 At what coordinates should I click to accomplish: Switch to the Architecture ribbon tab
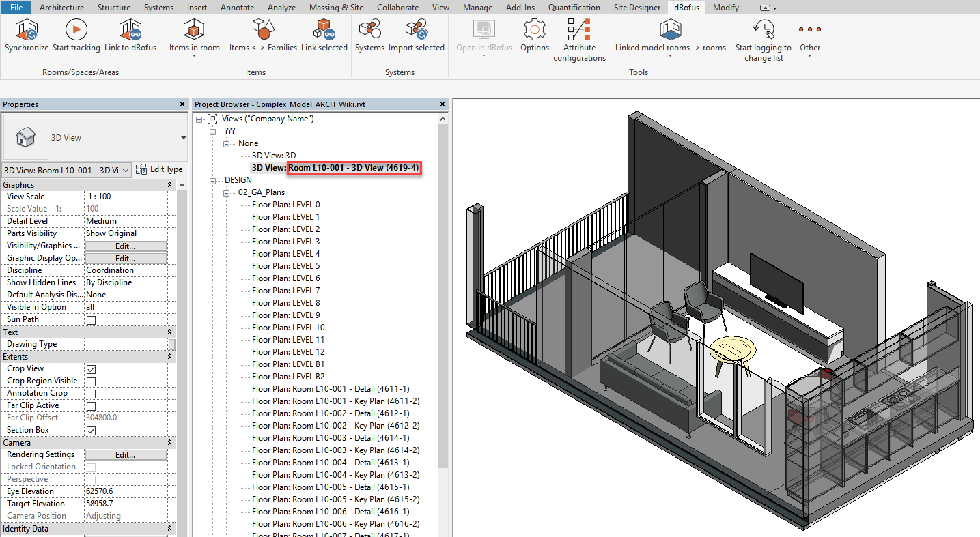click(x=61, y=8)
